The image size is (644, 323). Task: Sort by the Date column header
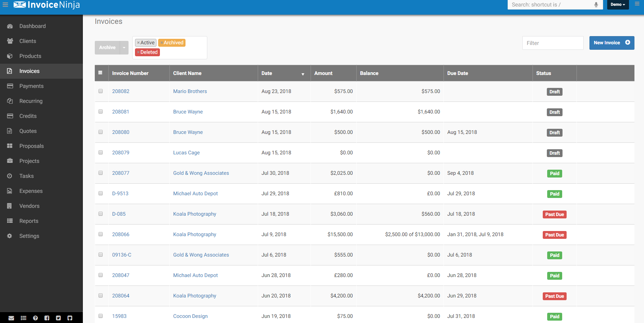coord(284,73)
